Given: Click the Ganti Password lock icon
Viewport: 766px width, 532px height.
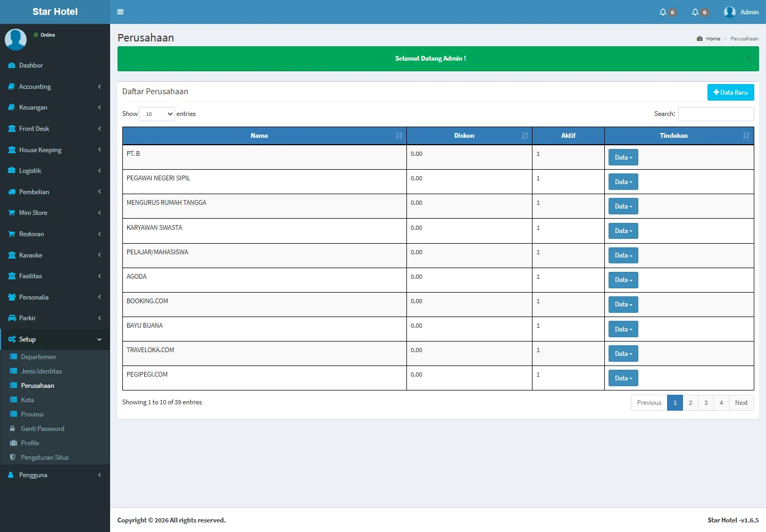Looking at the screenshot, I should (x=13, y=429).
